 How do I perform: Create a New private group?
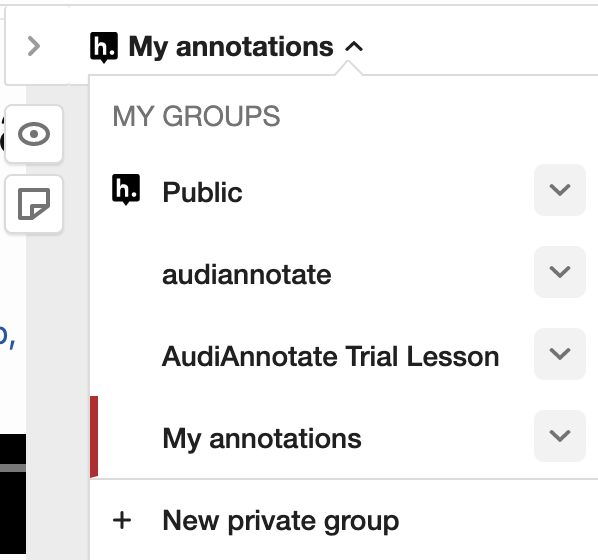(281, 521)
